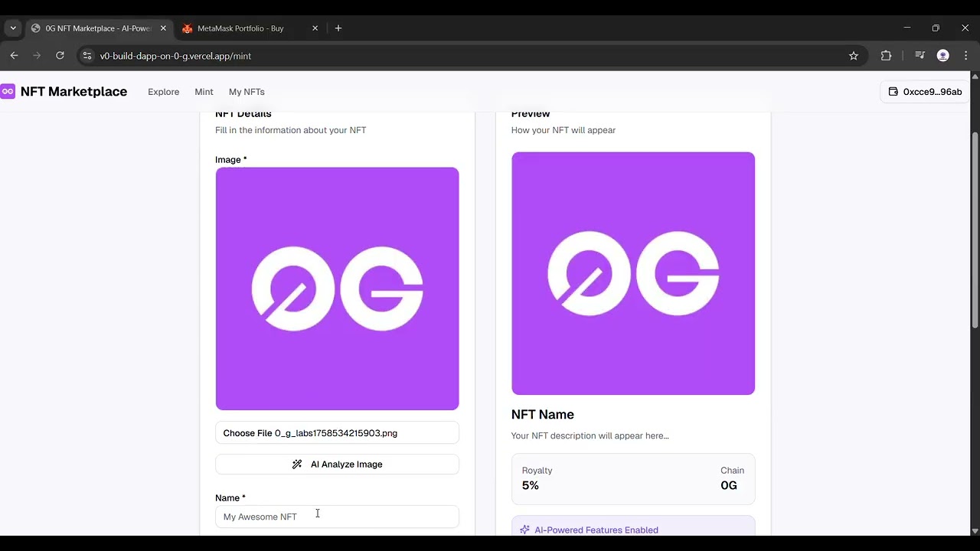Click the magic wand icon on AI Analyze
This screenshot has height=551, width=980.
coord(297,465)
